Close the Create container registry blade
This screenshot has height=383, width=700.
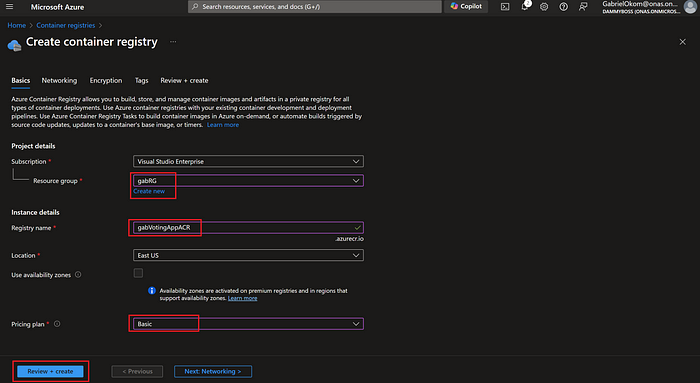point(682,42)
